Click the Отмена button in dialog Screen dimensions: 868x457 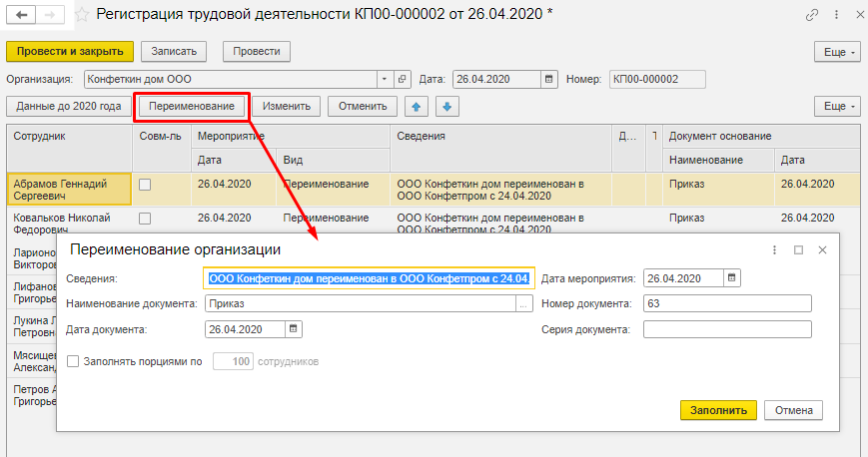tap(794, 410)
